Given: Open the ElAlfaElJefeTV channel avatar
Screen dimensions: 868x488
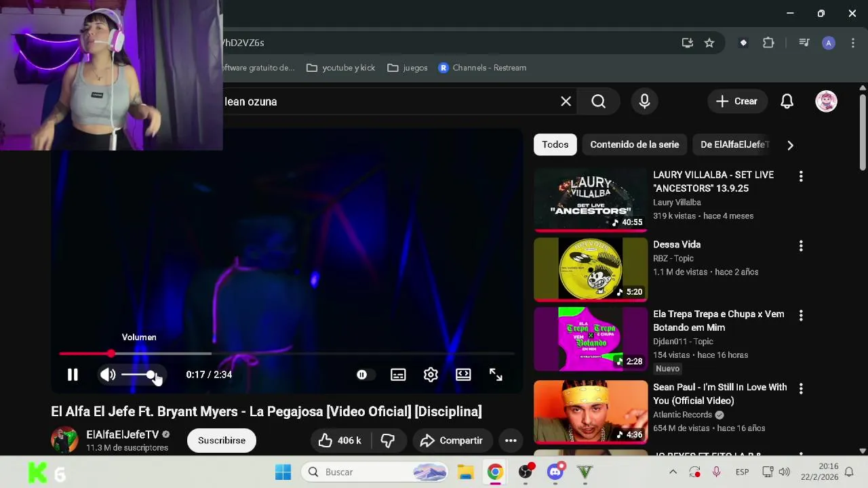Looking at the screenshot, I should 64,440.
